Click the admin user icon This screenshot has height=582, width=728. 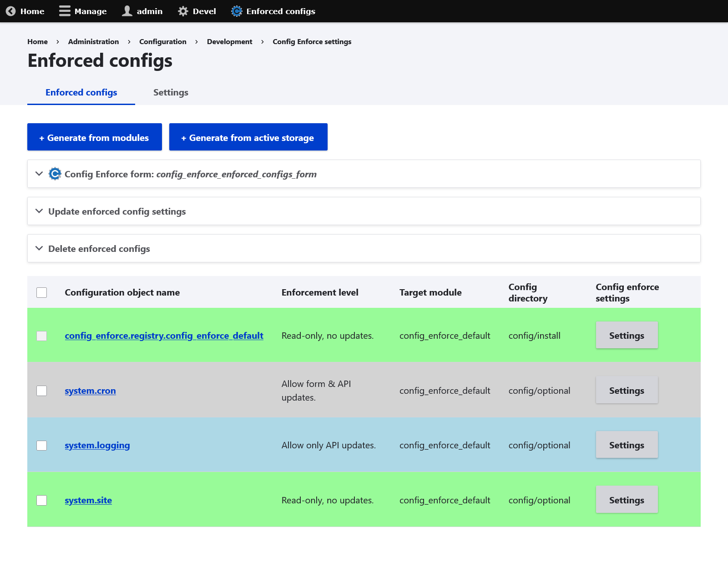(x=126, y=11)
